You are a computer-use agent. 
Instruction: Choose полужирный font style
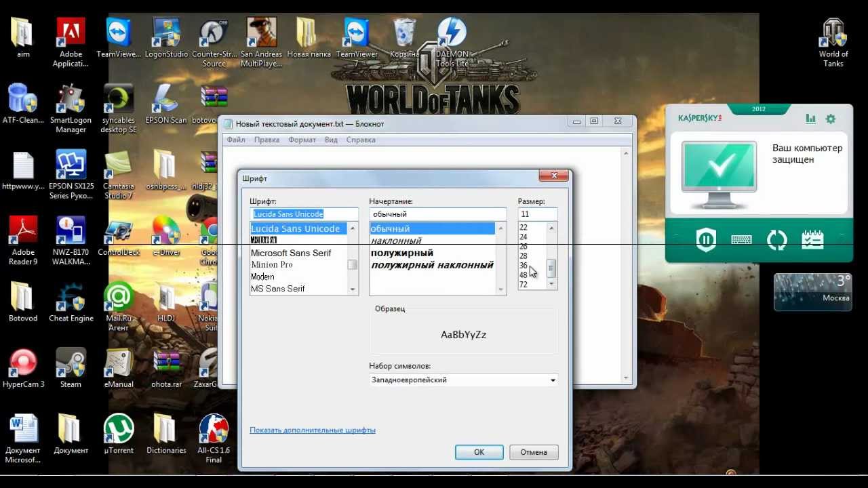(x=401, y=253)
